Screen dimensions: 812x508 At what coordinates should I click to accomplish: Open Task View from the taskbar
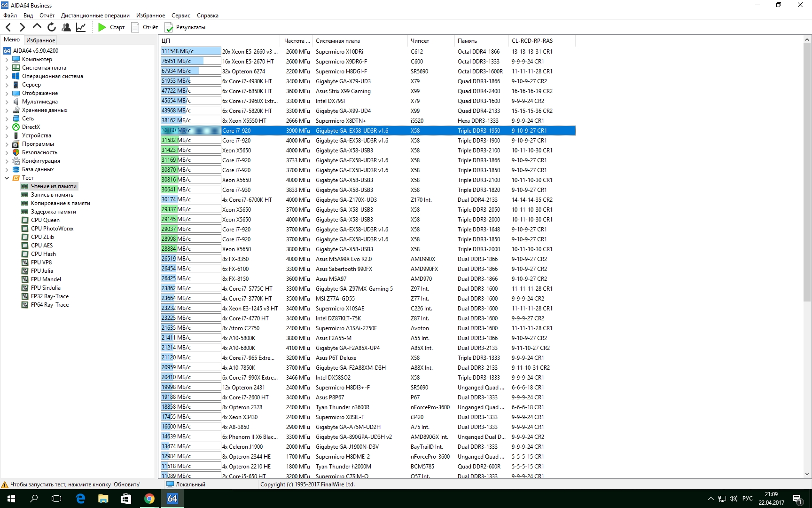click(56, 499)
